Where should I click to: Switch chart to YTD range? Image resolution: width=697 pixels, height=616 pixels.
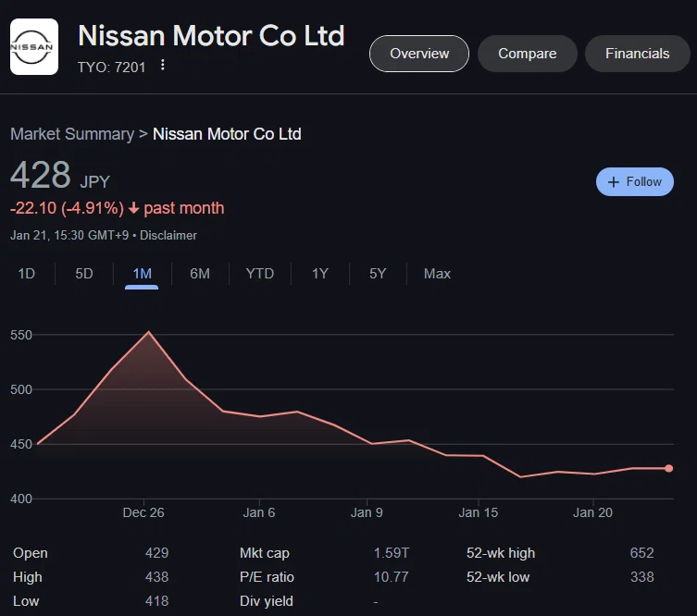259,274
